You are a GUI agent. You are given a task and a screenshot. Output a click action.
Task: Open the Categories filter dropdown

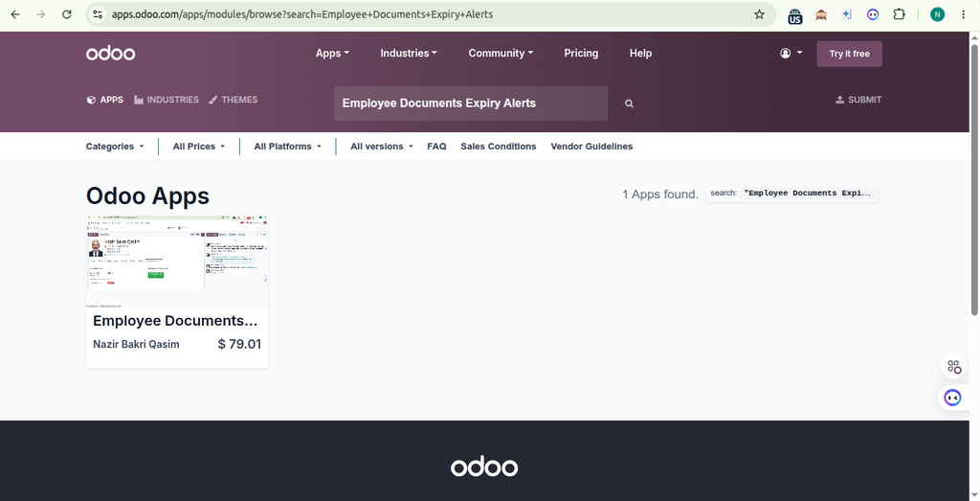(x=115, y=147)
